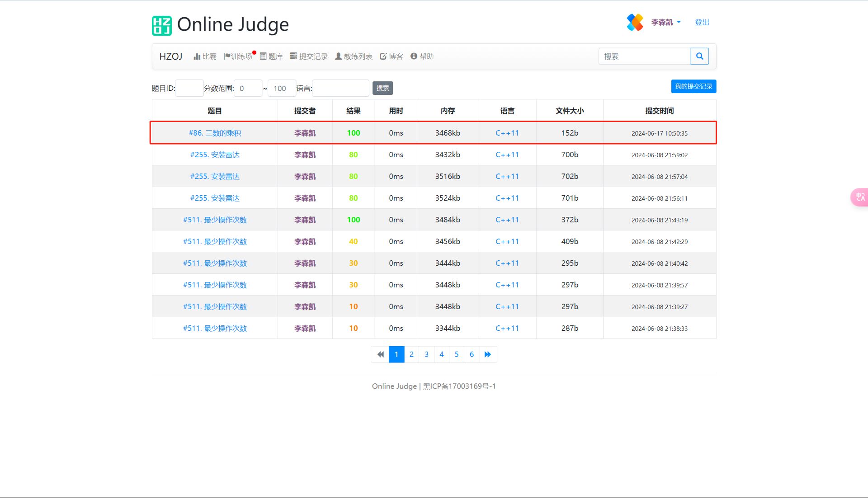
Task: Click the 152b file size cell
Action: (x=570, y=133)
